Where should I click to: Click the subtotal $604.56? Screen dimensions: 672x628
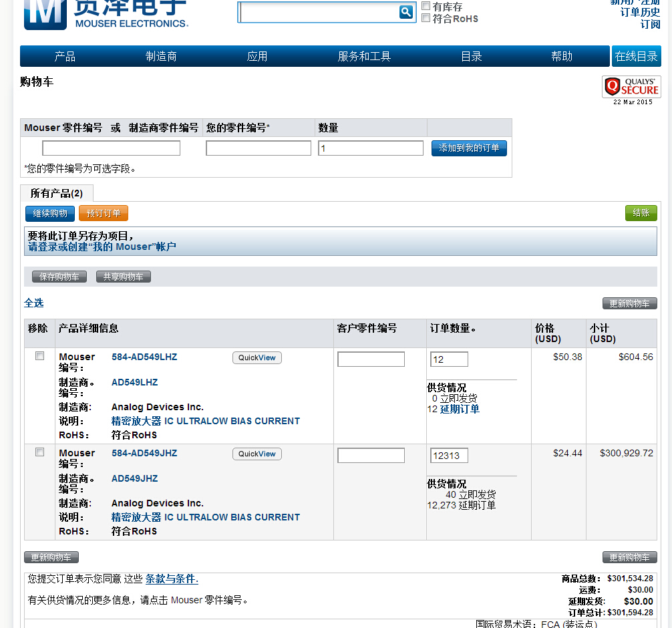point(635,357)
